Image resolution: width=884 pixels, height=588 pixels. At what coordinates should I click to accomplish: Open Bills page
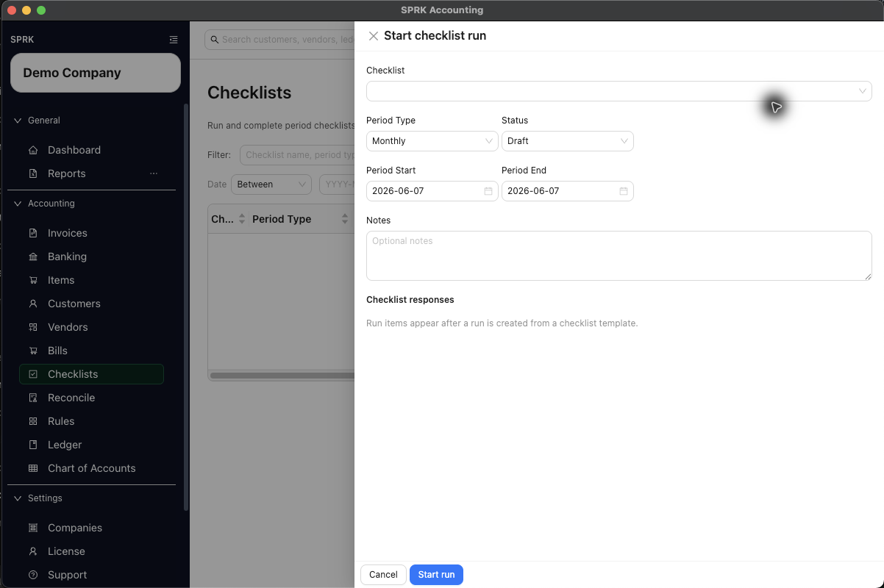click(x=57, y=351)
